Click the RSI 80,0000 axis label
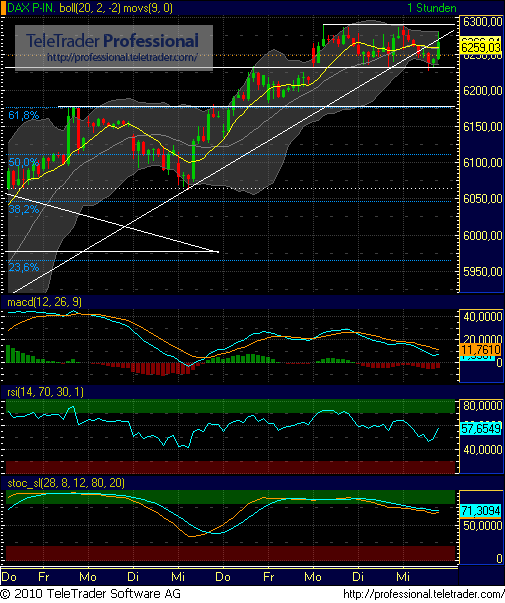 click(482, 406)
